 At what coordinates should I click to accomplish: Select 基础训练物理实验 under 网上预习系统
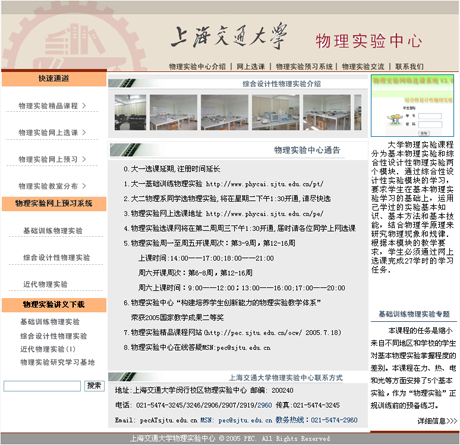pos(53,230)
